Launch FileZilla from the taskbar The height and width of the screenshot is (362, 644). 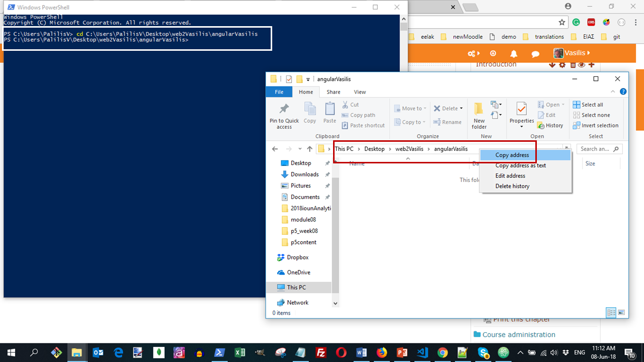pyautogui.click(x=320, y=352)
